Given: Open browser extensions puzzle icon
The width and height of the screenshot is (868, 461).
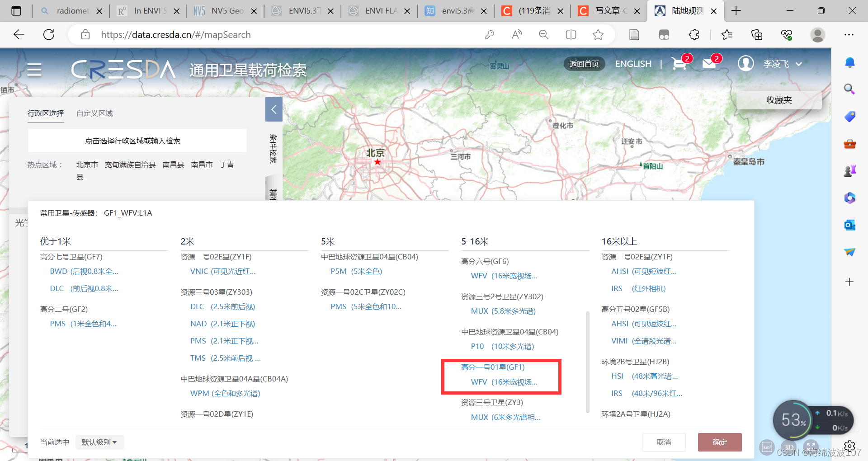Looking at the screenshot, I should click(694, 34).
